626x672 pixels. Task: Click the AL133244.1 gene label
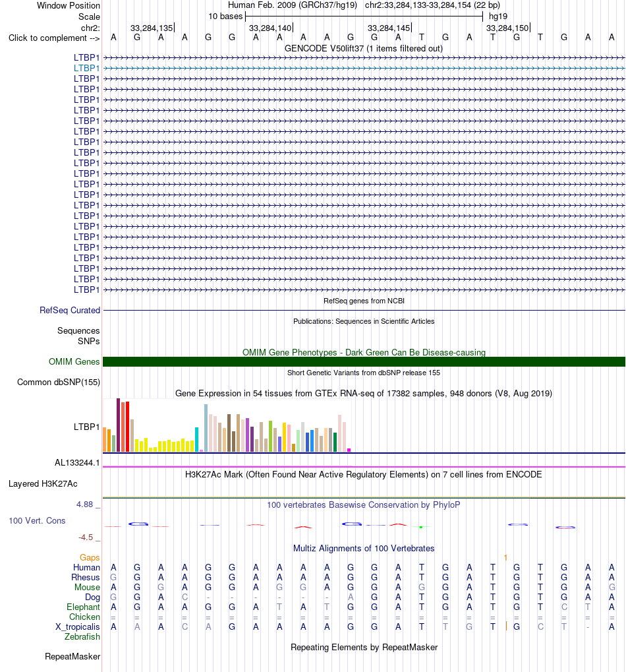point(77,463)
